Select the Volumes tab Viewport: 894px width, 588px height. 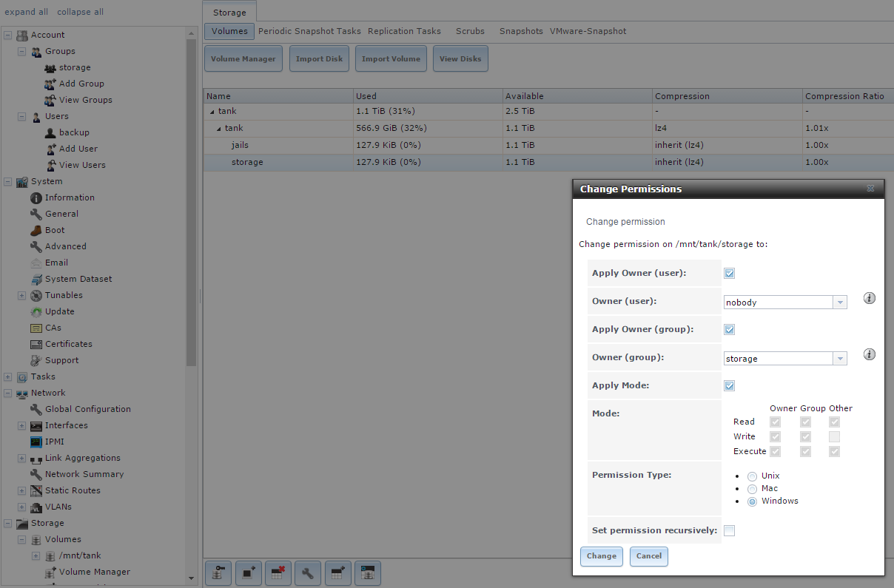click(x=229, y=31)
